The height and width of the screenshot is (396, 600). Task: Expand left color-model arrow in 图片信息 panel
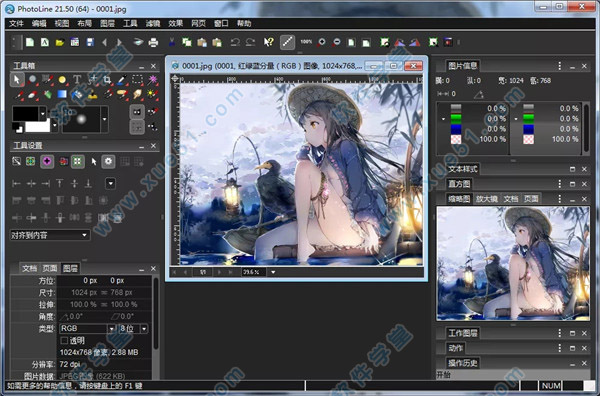[443, 119]
